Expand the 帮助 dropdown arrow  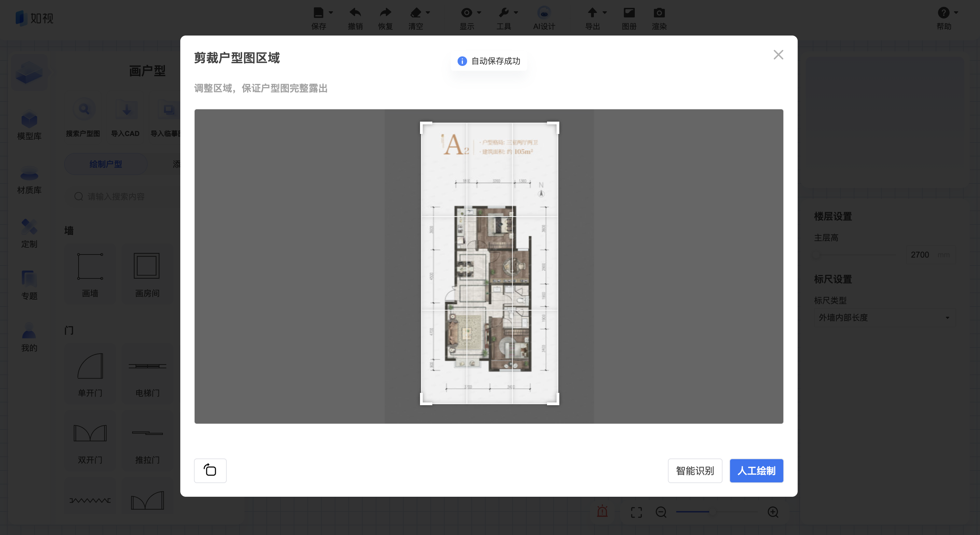tap(956, 13)
